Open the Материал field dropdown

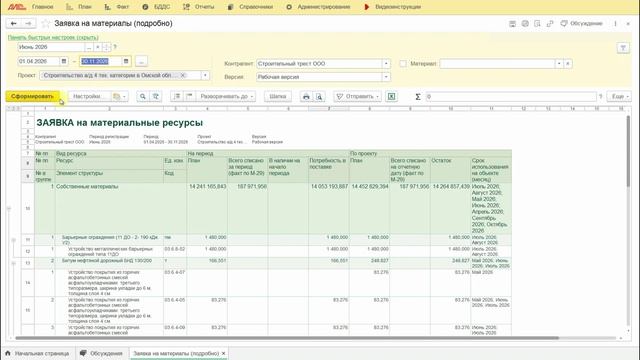tap(559, 64)
